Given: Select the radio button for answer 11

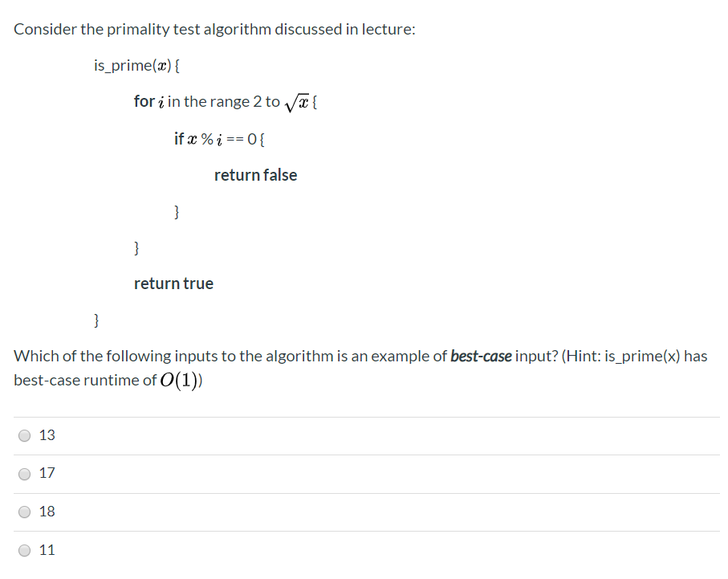Looking at the screenshot, I should coord(24,550).
